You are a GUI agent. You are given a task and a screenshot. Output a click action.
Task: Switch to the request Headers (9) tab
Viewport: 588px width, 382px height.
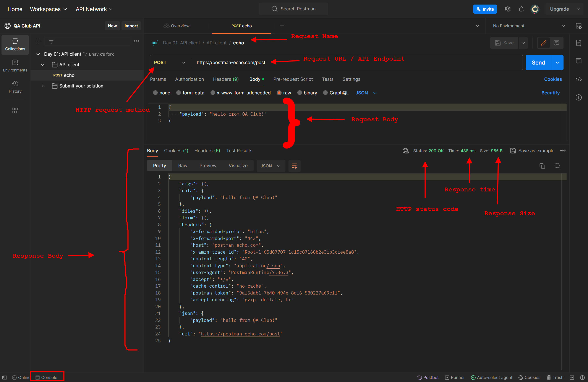[226, 79]
